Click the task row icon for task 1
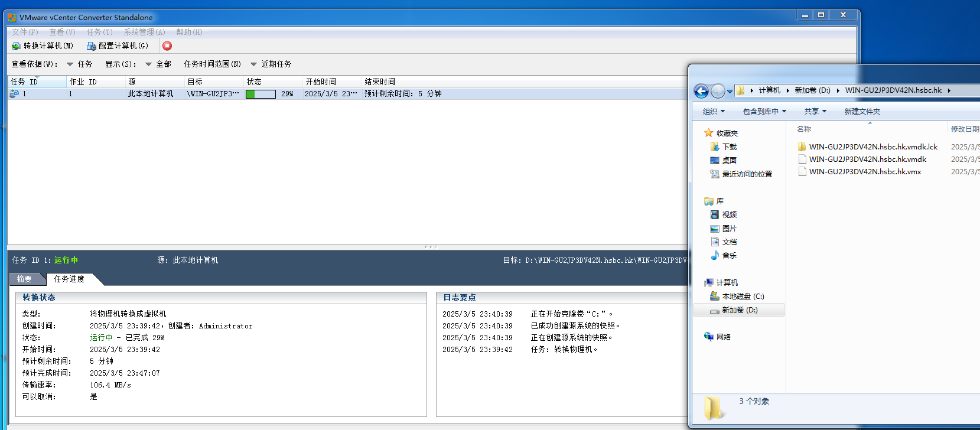980x430 pixels. (x=14, y=94)
